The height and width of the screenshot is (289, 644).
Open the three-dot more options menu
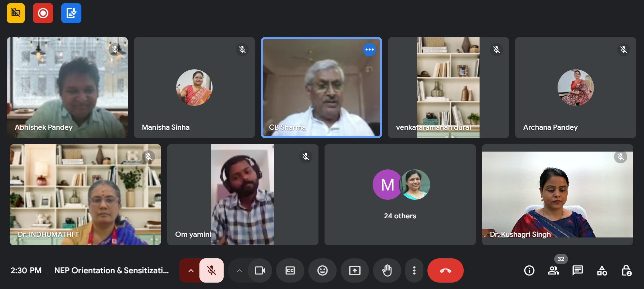414,270
